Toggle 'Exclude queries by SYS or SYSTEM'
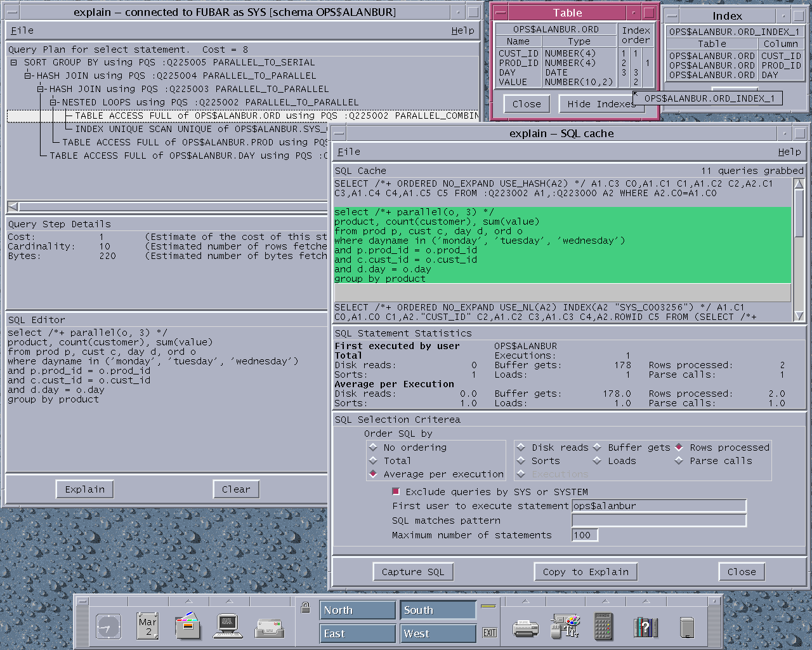Screen dimensions: 812x650 (x=396, y=491)
